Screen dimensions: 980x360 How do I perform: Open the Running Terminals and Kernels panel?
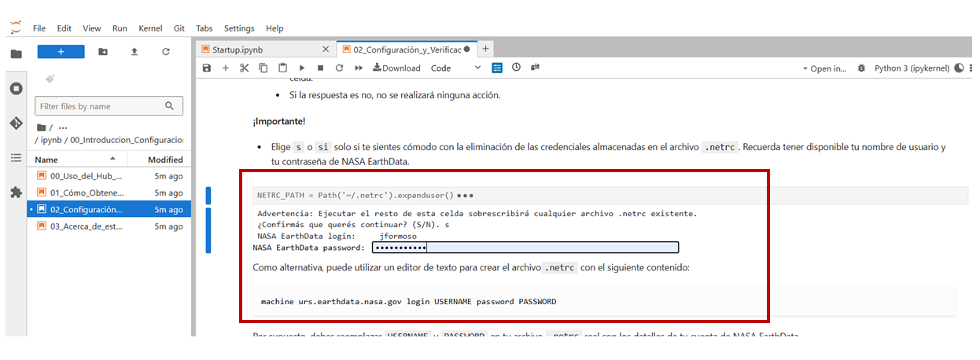(x=16, y=88)
